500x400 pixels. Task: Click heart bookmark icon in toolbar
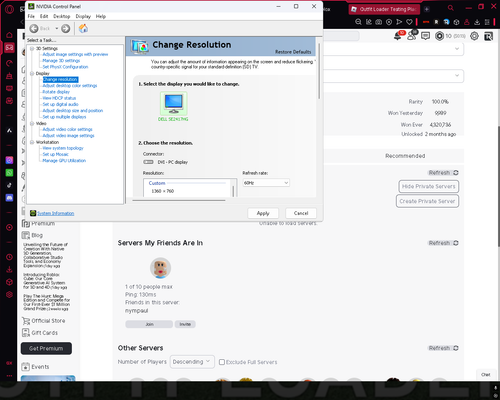[409, 22]
